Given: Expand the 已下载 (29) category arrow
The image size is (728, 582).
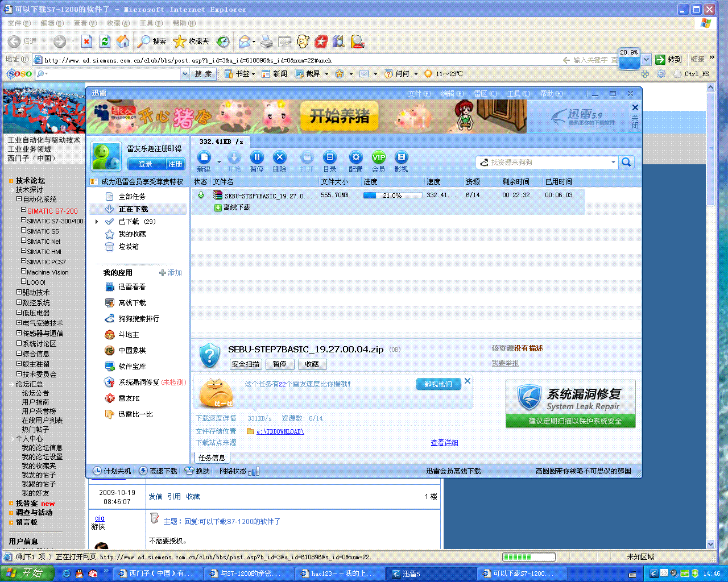Looking at the screenshot, I should click(x=97, y=222).
